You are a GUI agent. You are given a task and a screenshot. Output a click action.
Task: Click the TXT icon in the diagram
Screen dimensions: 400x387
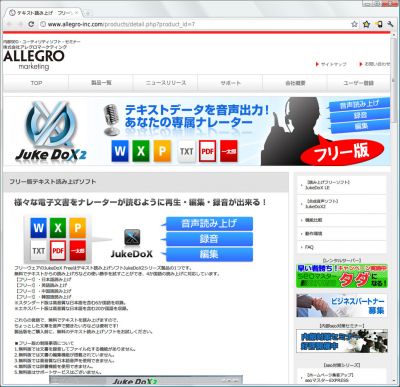pos(38,250)
